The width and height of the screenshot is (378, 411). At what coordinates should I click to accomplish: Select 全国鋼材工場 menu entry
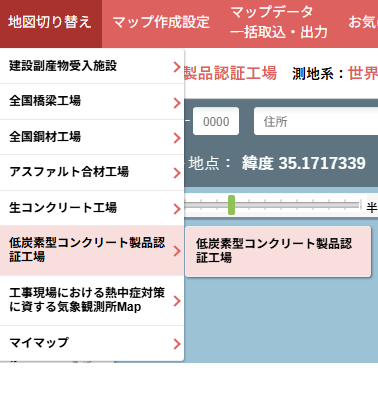coord(92,137)
